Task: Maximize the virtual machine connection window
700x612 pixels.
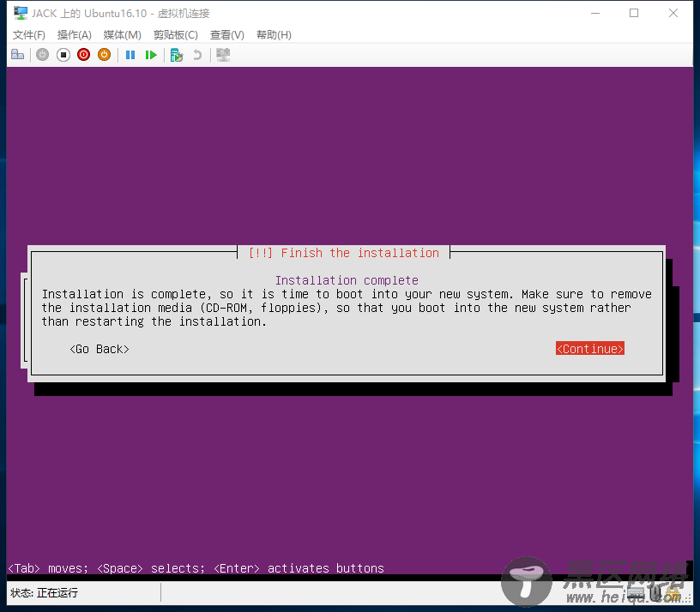Action: (x=634, y=13)
